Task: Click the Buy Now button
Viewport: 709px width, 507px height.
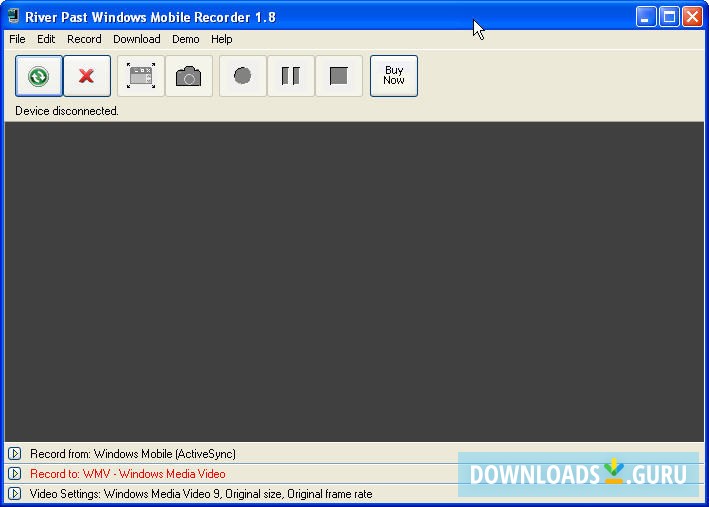Action: point(394,76)
